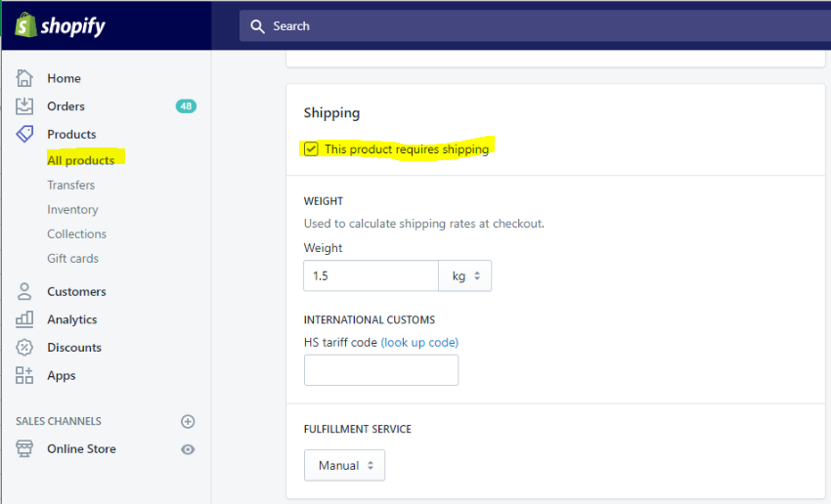Click the INTERNATIONAL CUSTOMS subheading

370,319
